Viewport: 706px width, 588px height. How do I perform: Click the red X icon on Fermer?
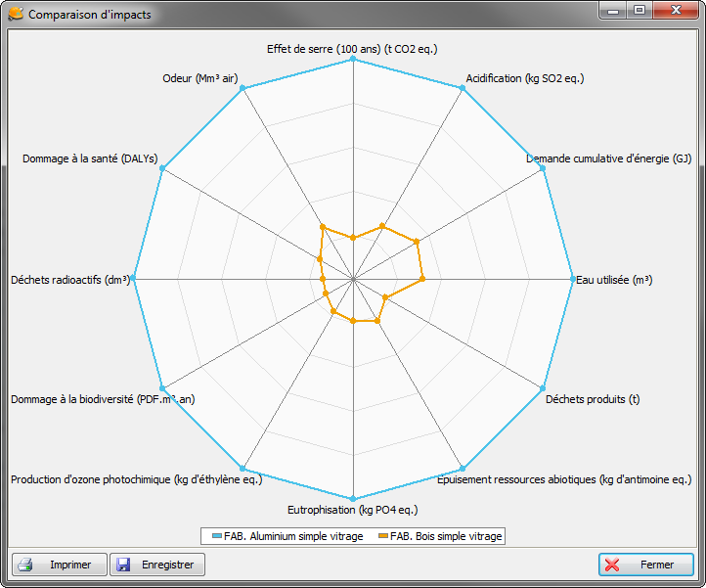612,565
